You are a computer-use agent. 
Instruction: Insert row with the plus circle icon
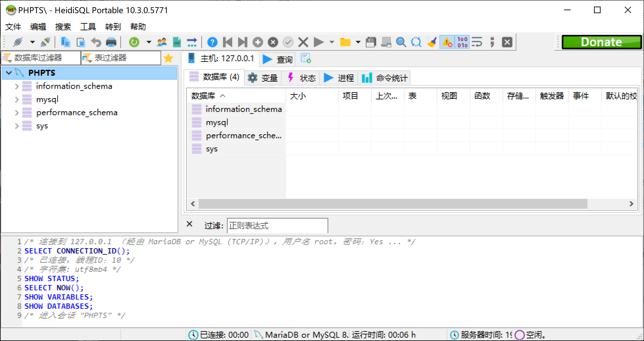pos(258,42)
